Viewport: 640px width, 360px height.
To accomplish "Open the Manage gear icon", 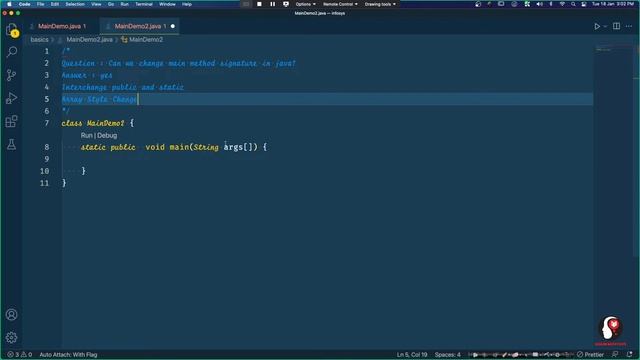I will click(x=11, y=337).
